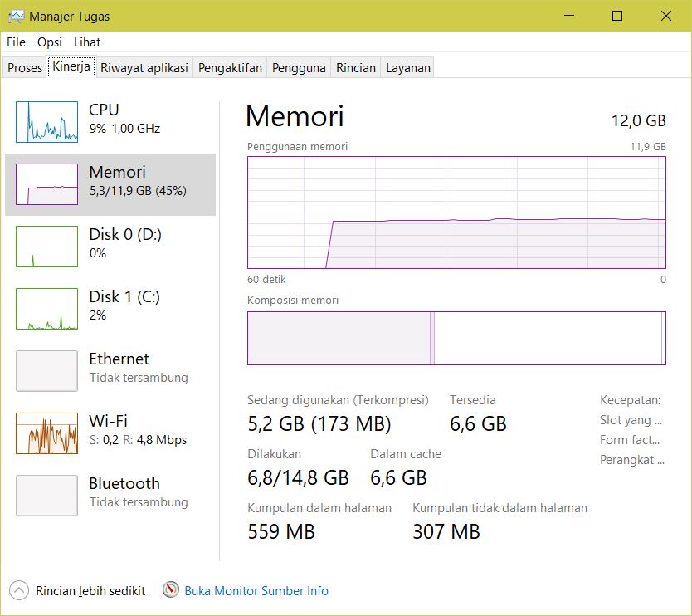Open the Opsi menu
The image size is (692, 616).
(x=50, y=42)
